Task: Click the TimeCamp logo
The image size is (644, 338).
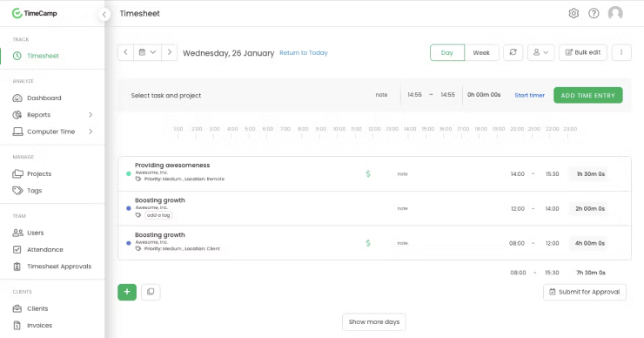Action: click(x=35, y=13)
